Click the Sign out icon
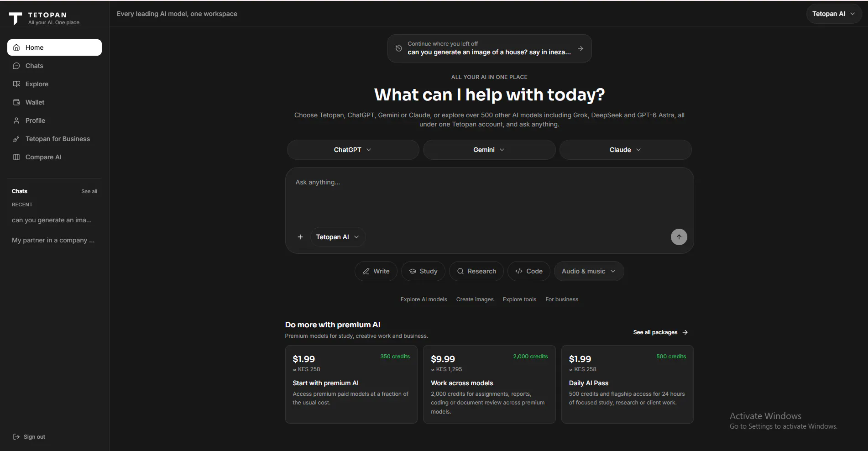Screen dimensions: 868x451 (x=16, y=437)
